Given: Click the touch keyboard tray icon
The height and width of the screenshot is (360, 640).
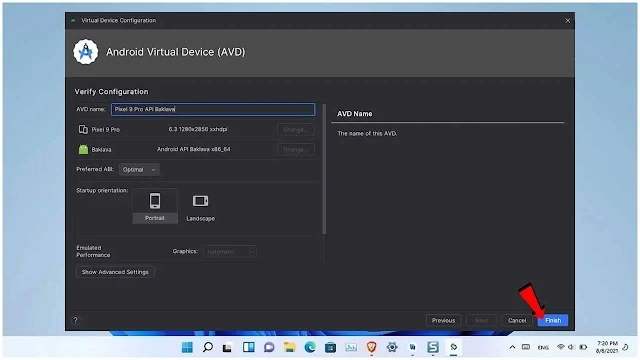Looking at the screenshot, I should [526, 347].
